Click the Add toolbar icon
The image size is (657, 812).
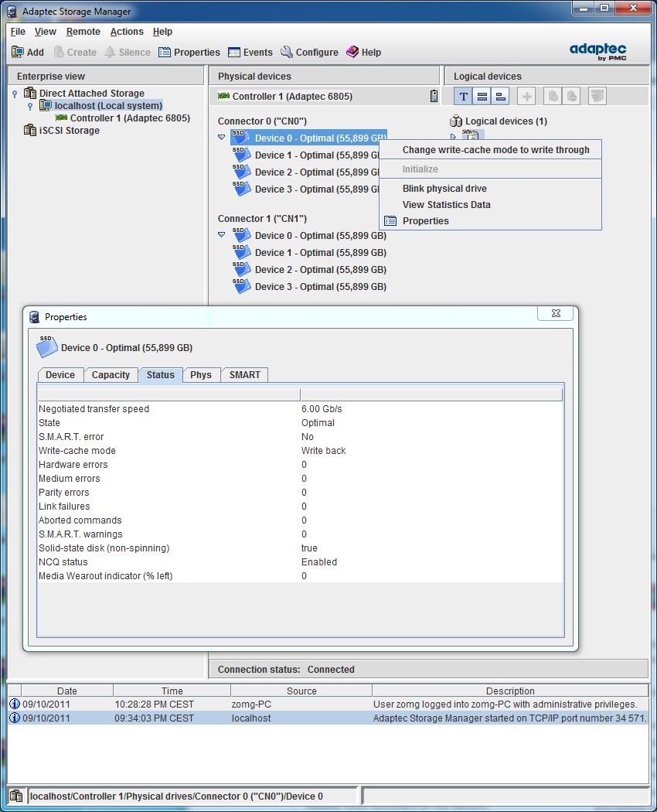click(x=18, y=52)
